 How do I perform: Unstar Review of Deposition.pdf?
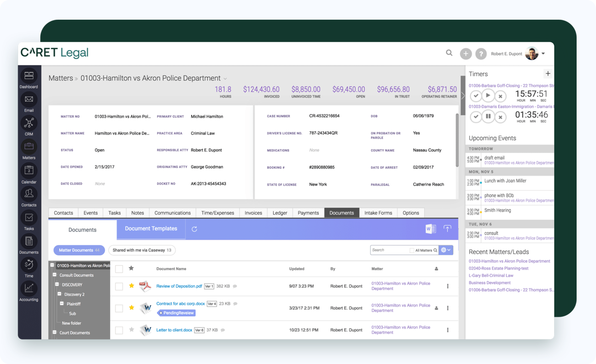click(x=132, y=286)
